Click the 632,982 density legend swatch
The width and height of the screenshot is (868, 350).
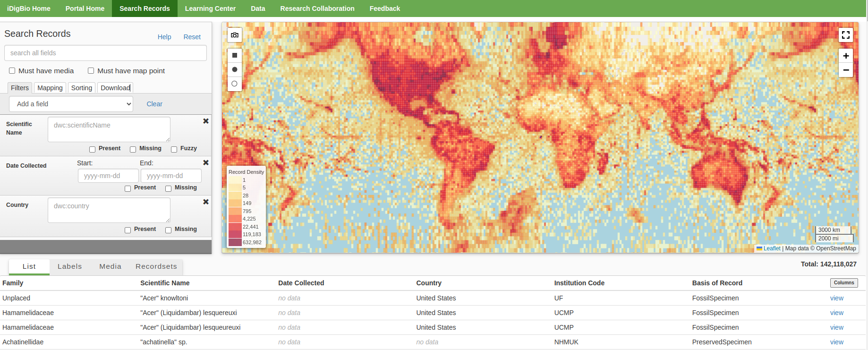click(235, 242)
